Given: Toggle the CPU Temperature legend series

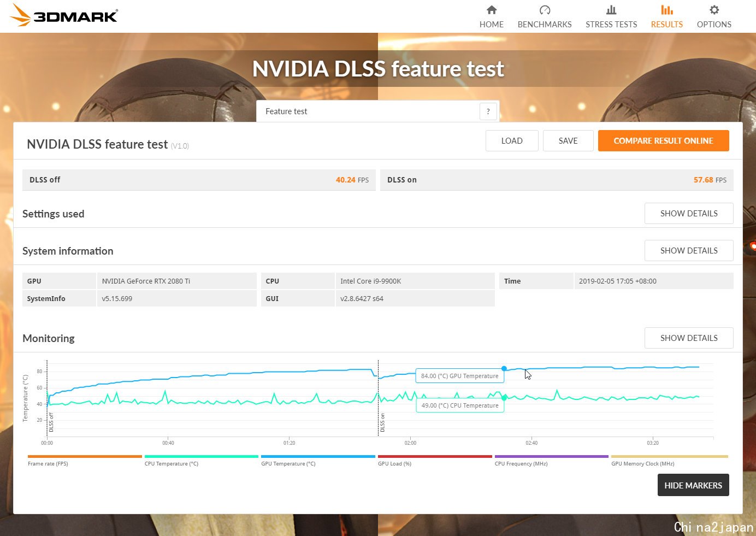Looking at the screenshot, I should pyautogui.click(x=202, y=460).
